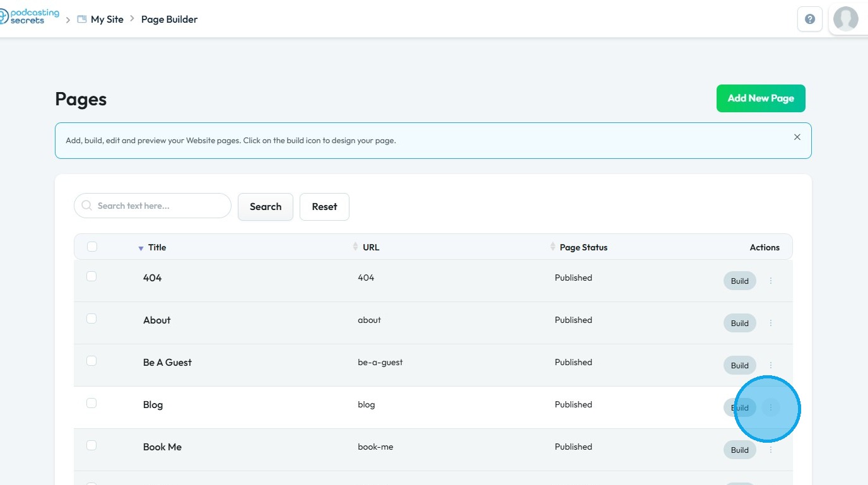
Task: Reset the search filter
Action: 324,207
